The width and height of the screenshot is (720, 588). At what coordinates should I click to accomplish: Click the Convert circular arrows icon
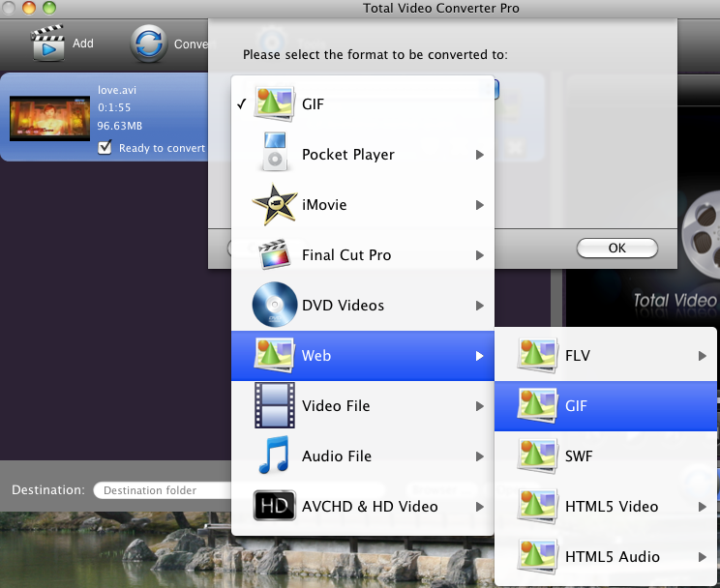click(x=148, y=44)
